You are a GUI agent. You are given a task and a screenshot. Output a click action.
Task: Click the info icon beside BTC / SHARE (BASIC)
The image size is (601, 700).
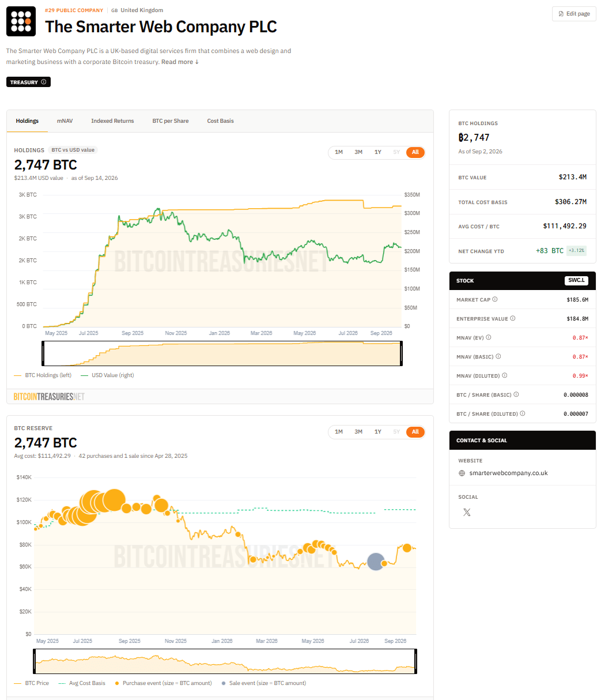point(516,394)
